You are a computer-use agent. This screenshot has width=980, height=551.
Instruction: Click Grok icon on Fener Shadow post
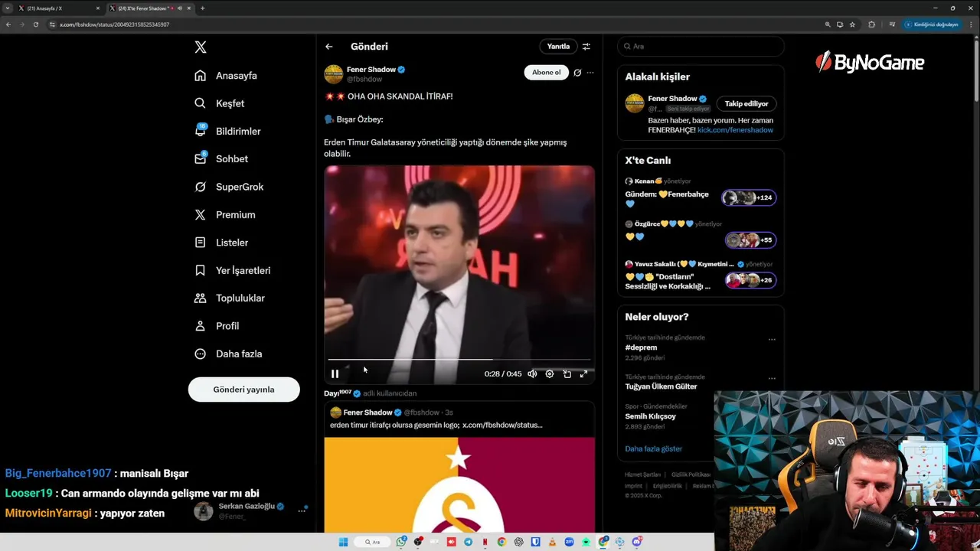pos(577,73)
